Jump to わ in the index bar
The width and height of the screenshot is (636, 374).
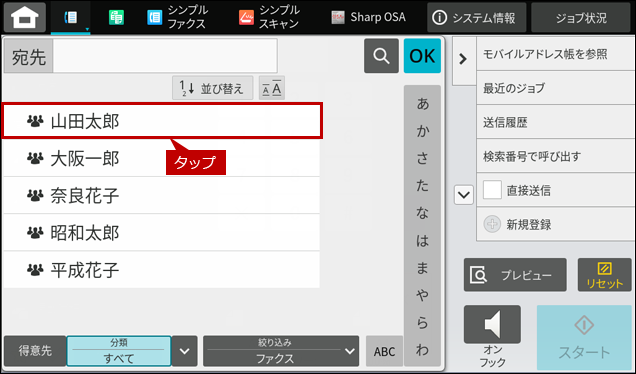pyautogui.click(x=422, y=350)
